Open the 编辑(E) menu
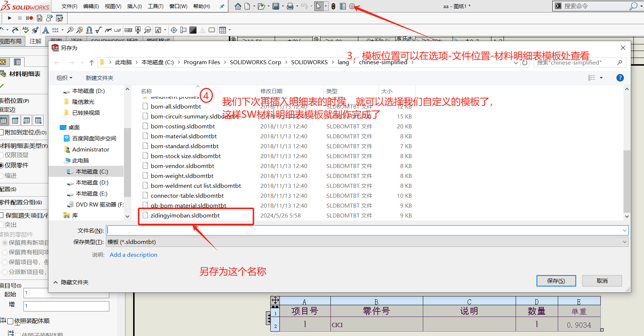Screen dimensions: 644x336 (91, 6)
